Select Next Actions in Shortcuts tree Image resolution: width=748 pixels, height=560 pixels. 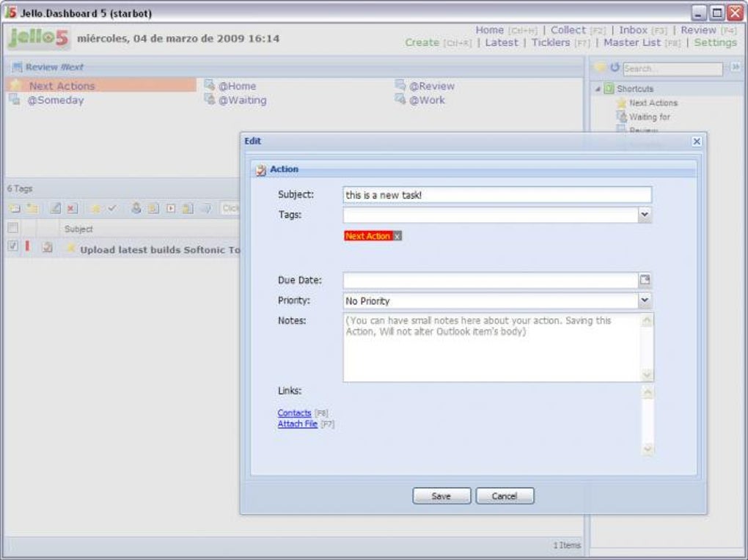653,103
